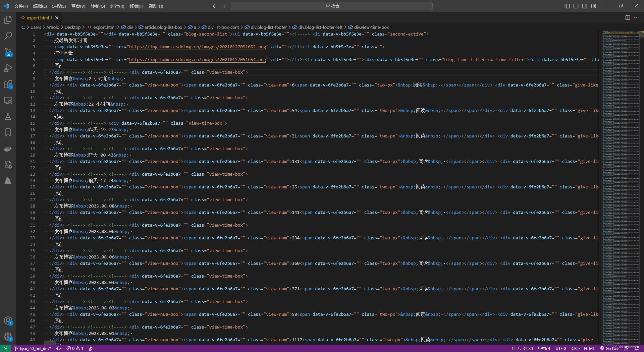Click line number 24 in the gutter
The height and width of the screenshot is (352, 644).
pyautogui.click(x=33, y=181)
